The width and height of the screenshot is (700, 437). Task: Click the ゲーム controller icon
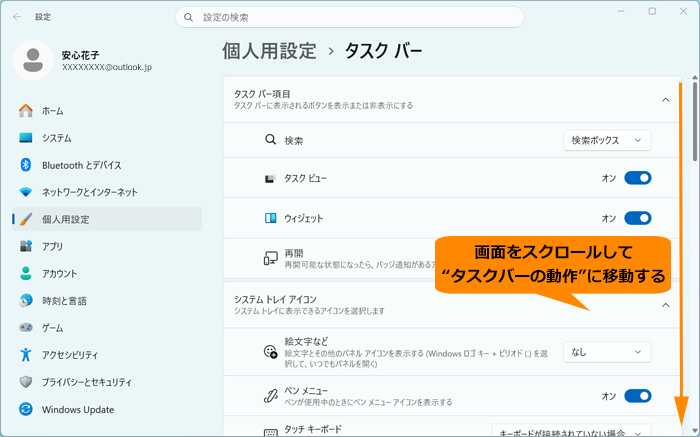point(26,328)
